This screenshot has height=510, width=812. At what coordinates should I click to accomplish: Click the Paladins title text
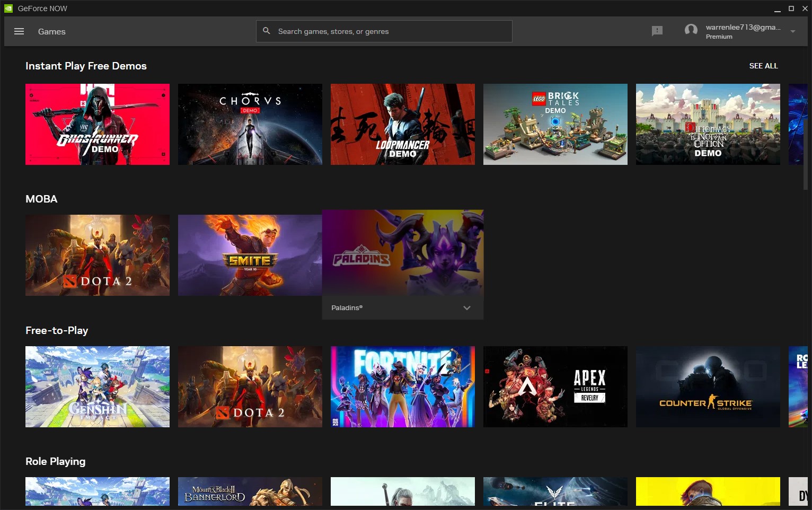pos(347,308)
